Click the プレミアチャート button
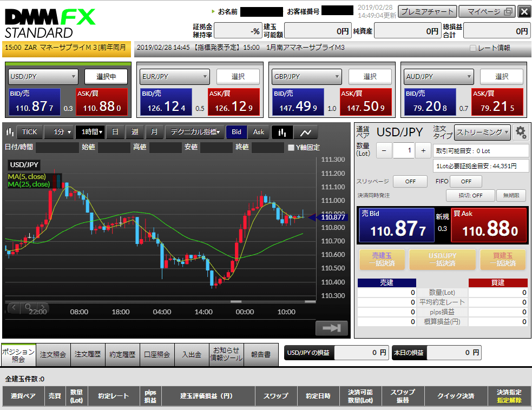The image size is (532, 410). (x=427, y=12)
